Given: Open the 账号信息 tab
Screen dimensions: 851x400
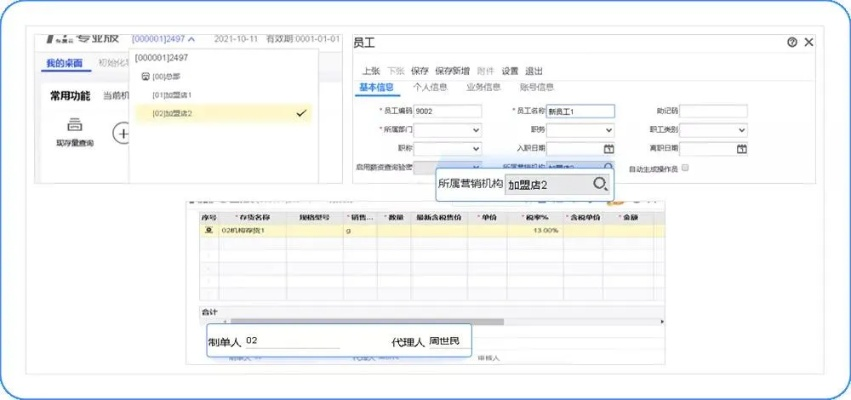Looking at the screenshot, I should point(535,87).
